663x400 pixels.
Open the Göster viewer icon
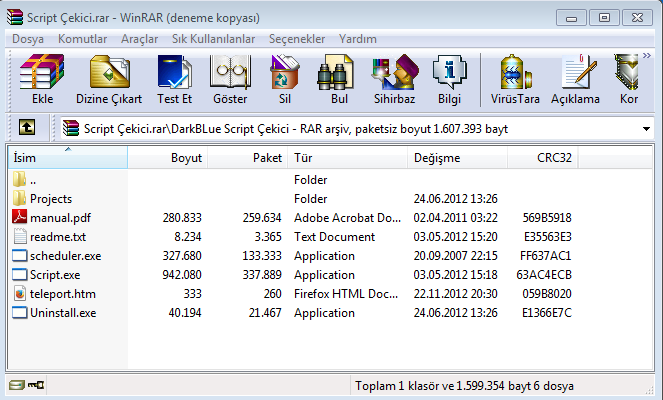230,72
